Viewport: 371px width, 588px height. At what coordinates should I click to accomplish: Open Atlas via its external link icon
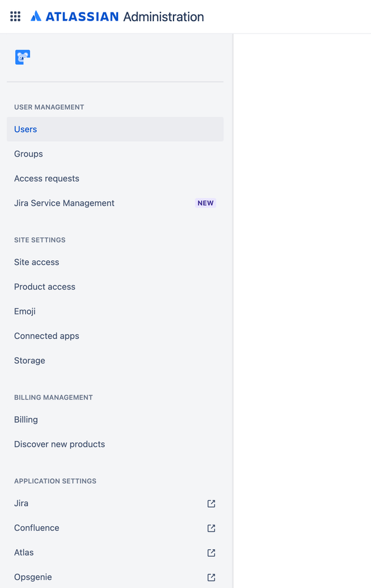tap(211, 552)
